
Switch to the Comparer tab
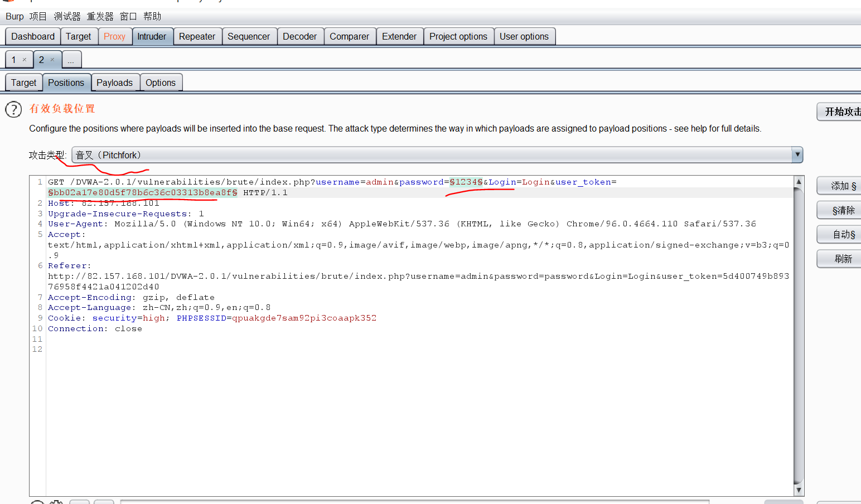tap(349, 36)
